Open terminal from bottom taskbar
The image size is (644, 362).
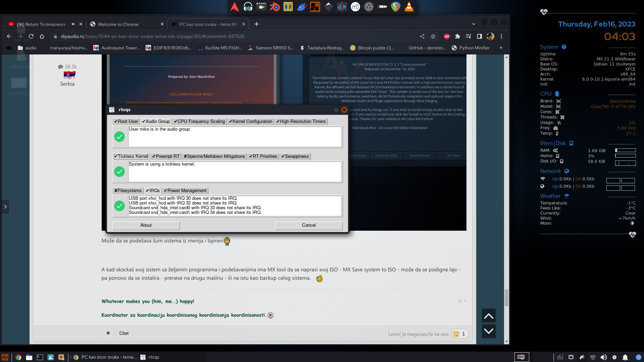tap(40, 357)
